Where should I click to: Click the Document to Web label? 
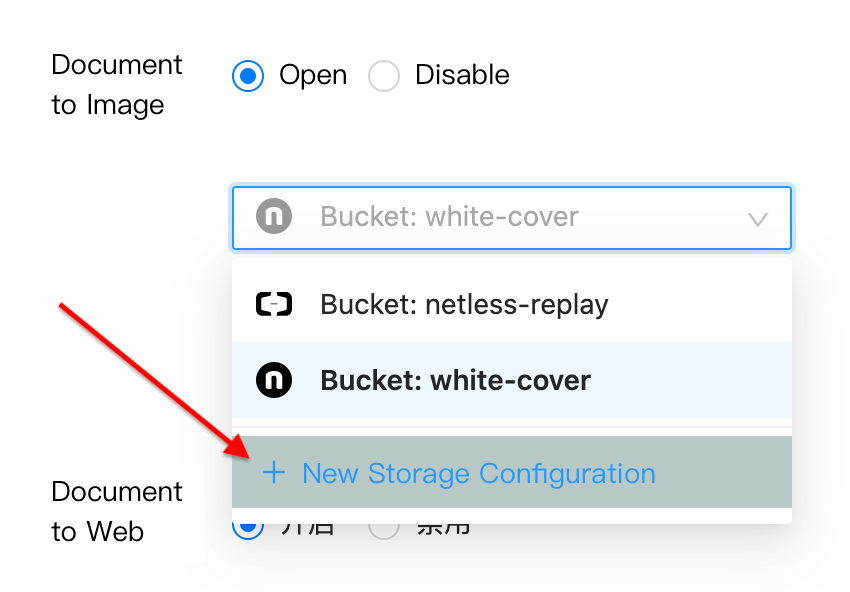[x=116, y=511]
